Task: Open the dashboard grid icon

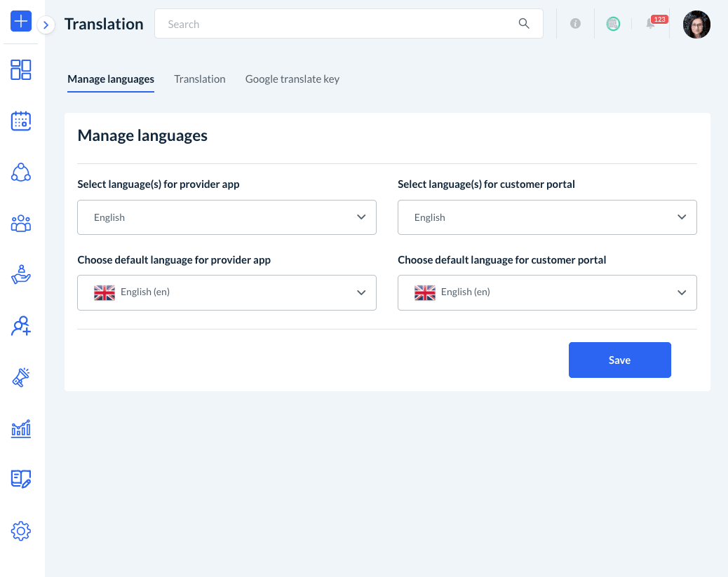Action: click(x=21, y=69)
